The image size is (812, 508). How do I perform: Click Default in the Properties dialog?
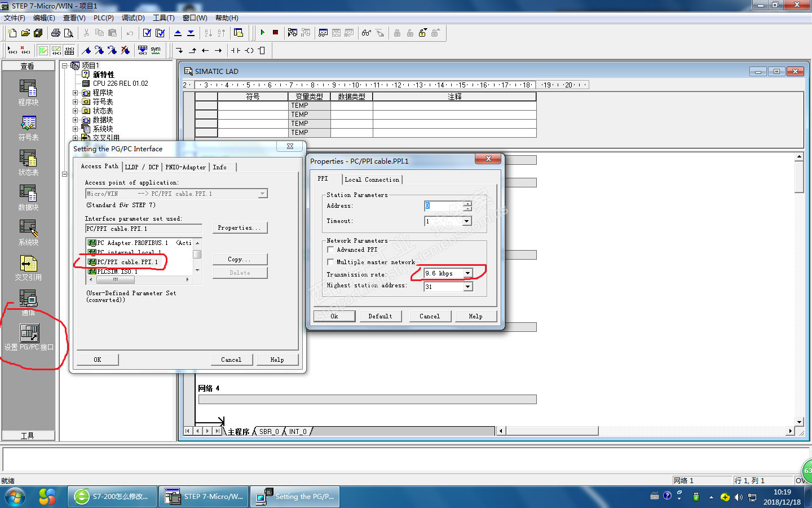(380, 316)
